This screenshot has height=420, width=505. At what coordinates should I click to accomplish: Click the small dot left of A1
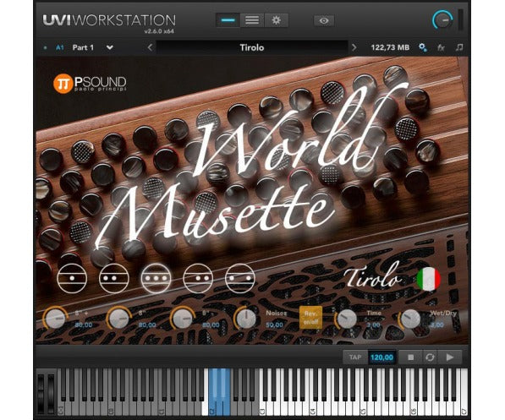[45, 47]
